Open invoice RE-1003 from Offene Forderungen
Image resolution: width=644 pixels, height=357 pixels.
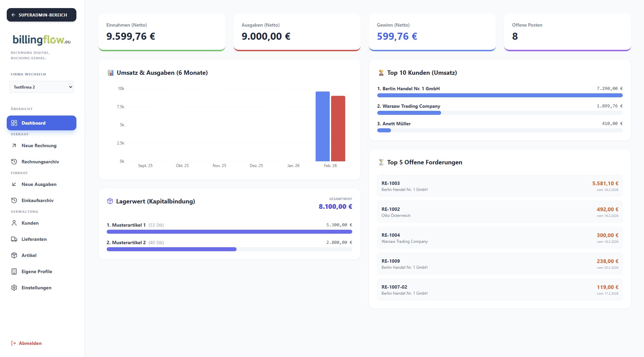[499, 186]
